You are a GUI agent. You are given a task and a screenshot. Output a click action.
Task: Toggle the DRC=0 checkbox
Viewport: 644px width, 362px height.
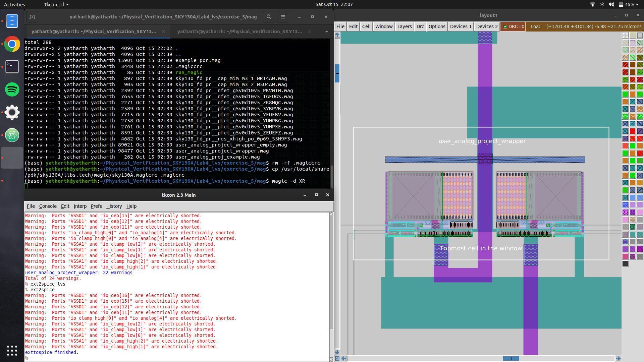(x=505, y=26)
